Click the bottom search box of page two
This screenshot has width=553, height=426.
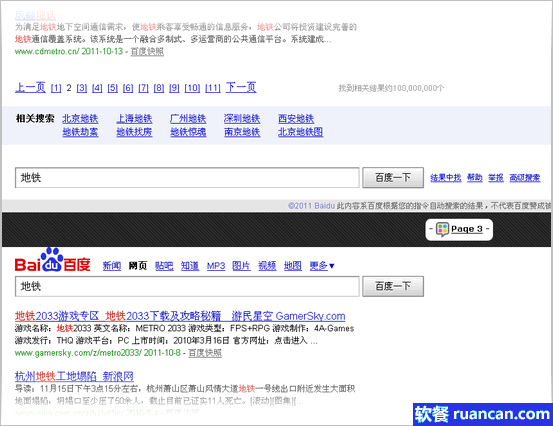(x=187, y=178)
